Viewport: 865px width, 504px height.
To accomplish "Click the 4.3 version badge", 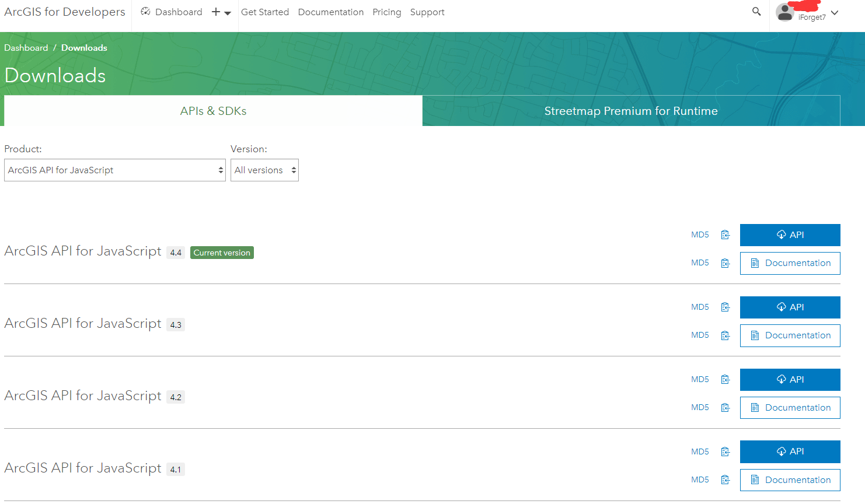I will click(x=176, y=325).
